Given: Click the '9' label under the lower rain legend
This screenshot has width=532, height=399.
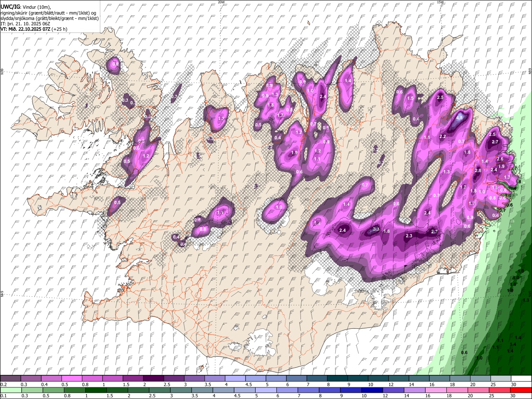Looking at the screenshot, I should 342,396.
